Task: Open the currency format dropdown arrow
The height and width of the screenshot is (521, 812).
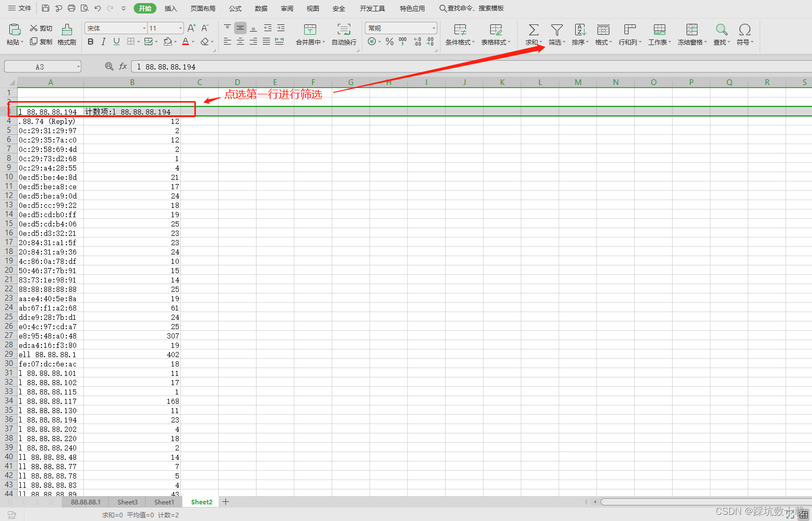Action: (x=379, y=41)
